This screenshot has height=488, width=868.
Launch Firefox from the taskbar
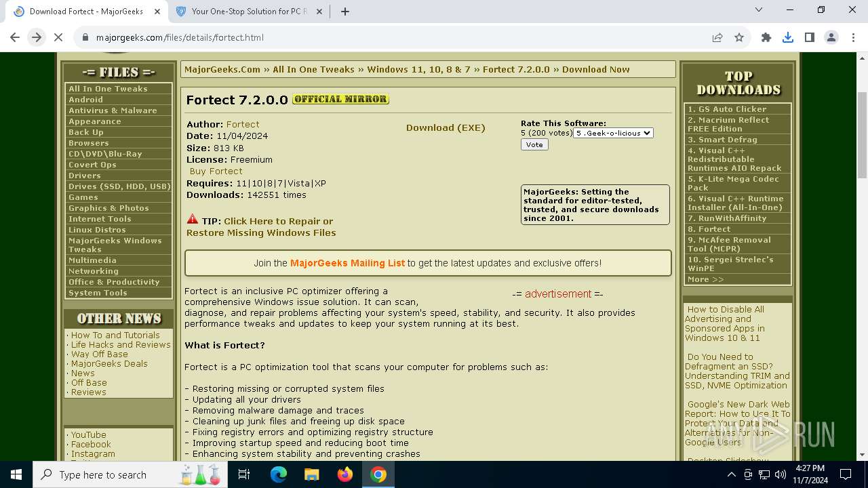(345, 474)
